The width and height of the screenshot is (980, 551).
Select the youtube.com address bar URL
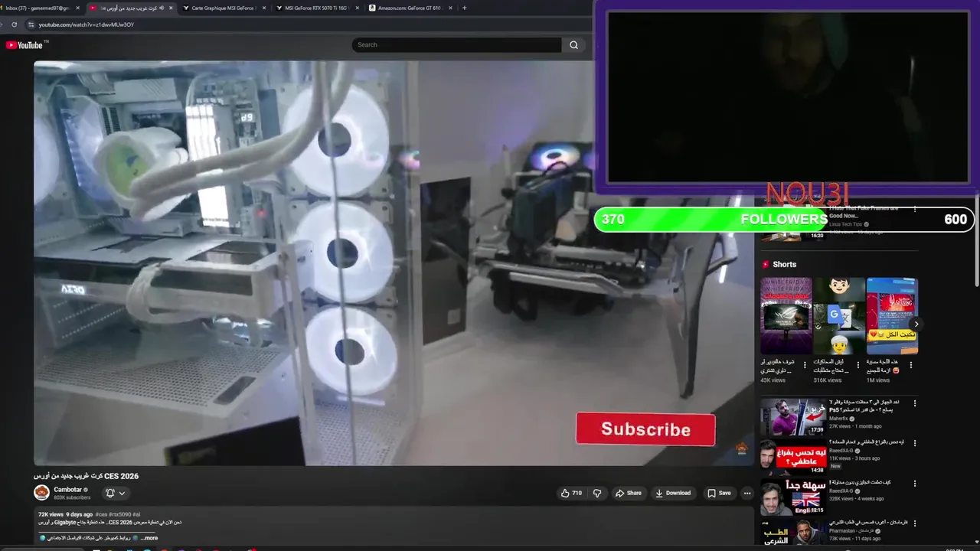(x=87, y=24)
